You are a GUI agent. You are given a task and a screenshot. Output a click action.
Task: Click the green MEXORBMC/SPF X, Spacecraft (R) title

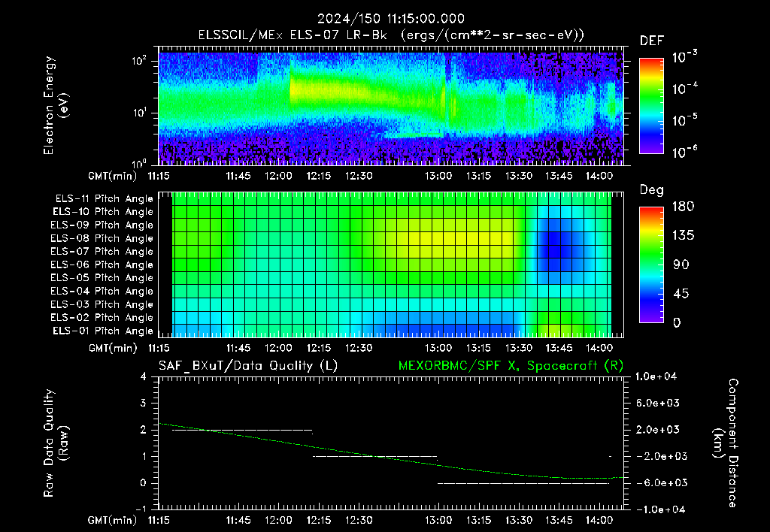point(511,366)
